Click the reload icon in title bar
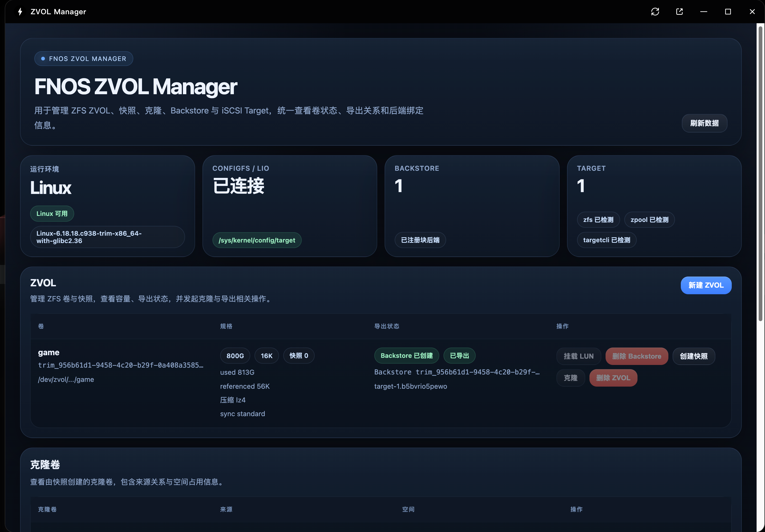The height and width of the screenshot is (532, 765). click(x=655, y=12)
